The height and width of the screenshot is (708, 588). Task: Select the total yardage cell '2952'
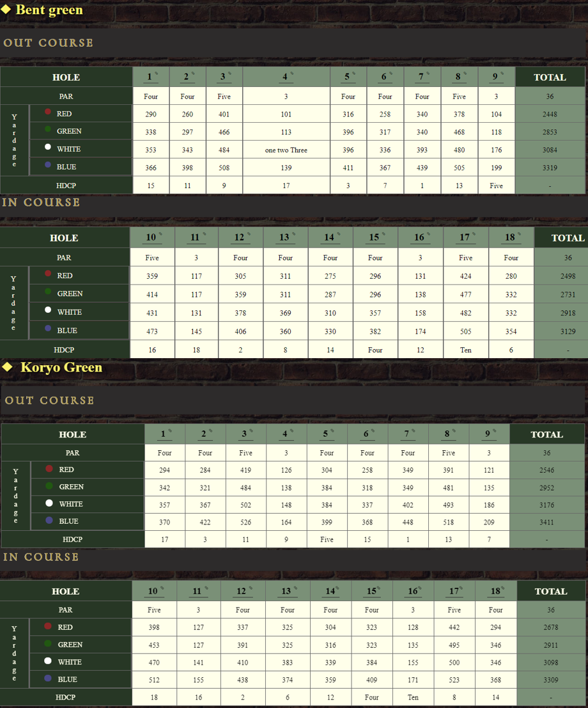click(546, 487)
